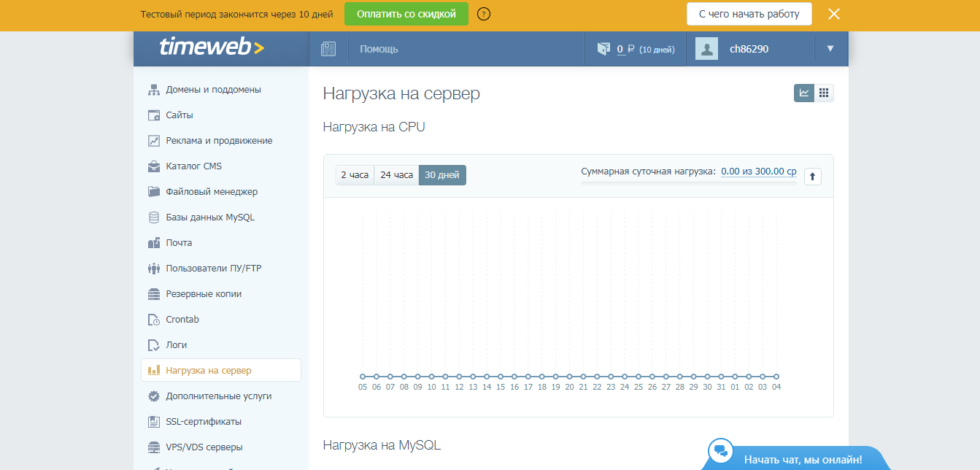
Task: Click the balance wallet icon
Action: (x=603, y=49)
